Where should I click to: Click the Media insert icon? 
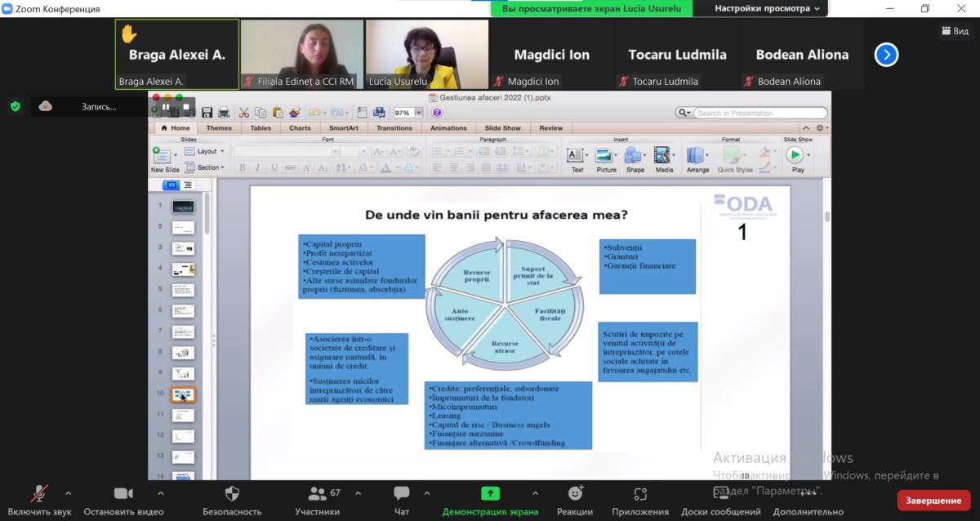coord(664,160)
